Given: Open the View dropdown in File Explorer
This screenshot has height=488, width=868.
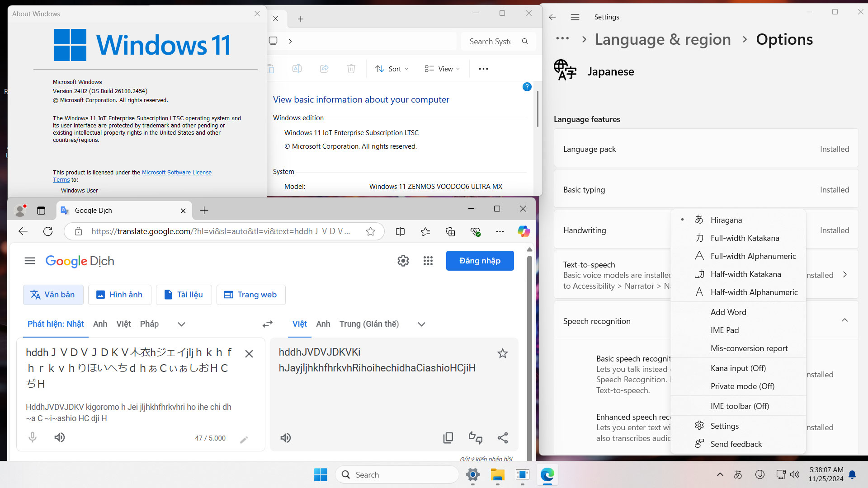Looking at the screenshot, I should [x=442, y=69].
